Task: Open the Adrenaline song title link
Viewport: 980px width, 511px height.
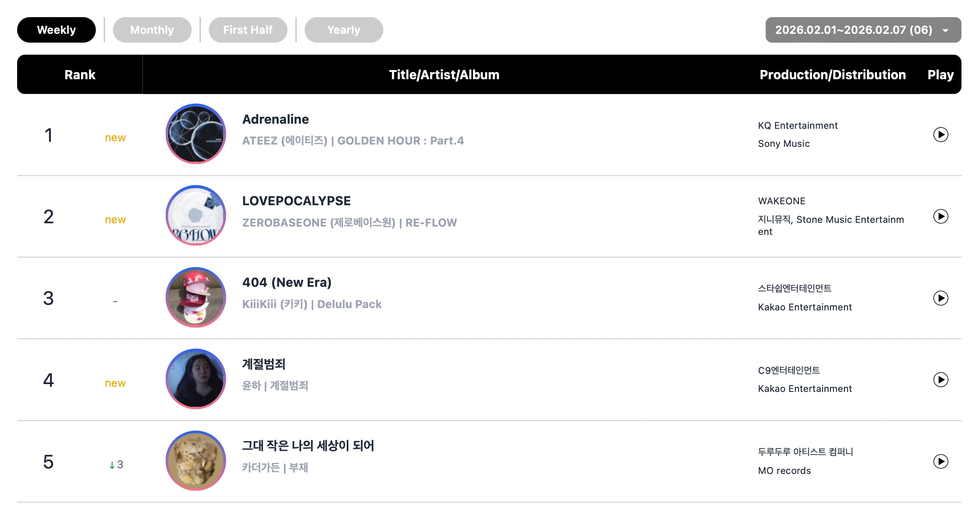Action: pos(275,120)
